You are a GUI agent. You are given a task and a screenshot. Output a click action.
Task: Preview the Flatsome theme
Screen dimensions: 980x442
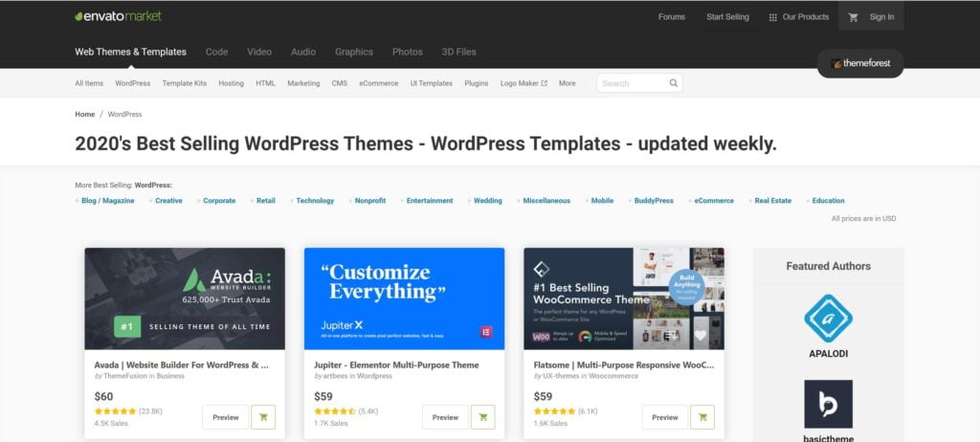[x=665, y=417]
